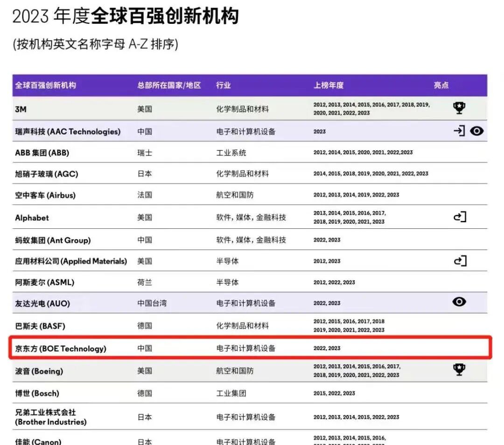Select 友达光电 (AUO) name cell
Image resolution: width=504 pixels, height=445 pixels.
click(x=42, y=303)
